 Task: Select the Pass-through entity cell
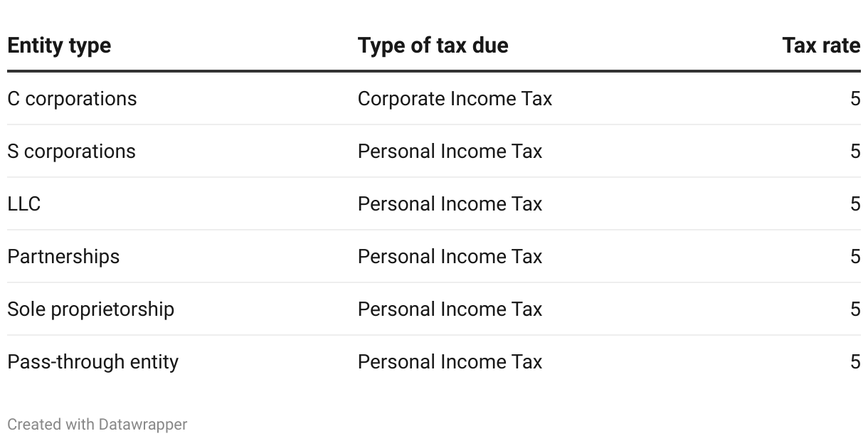click(92, 361)
